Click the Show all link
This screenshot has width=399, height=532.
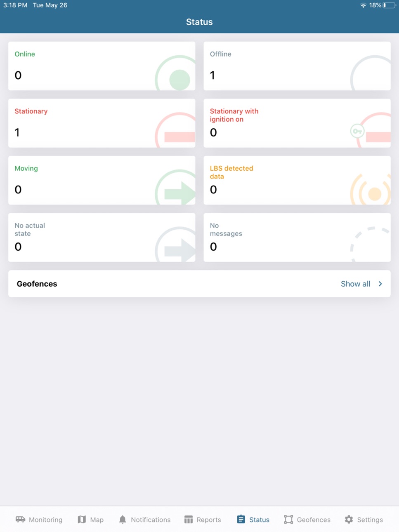click(355, 284)
